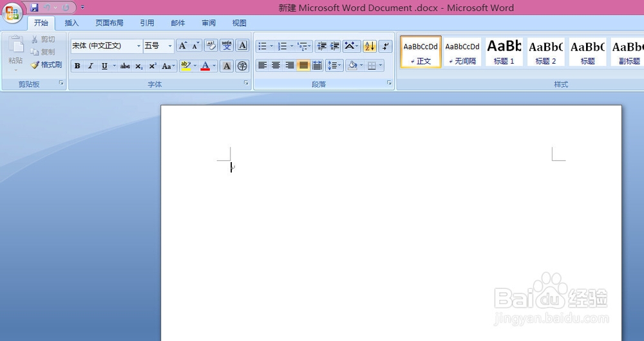Toggle bold formatting
Viewport: 644px width, 341px height.
(x=77, y=66)
